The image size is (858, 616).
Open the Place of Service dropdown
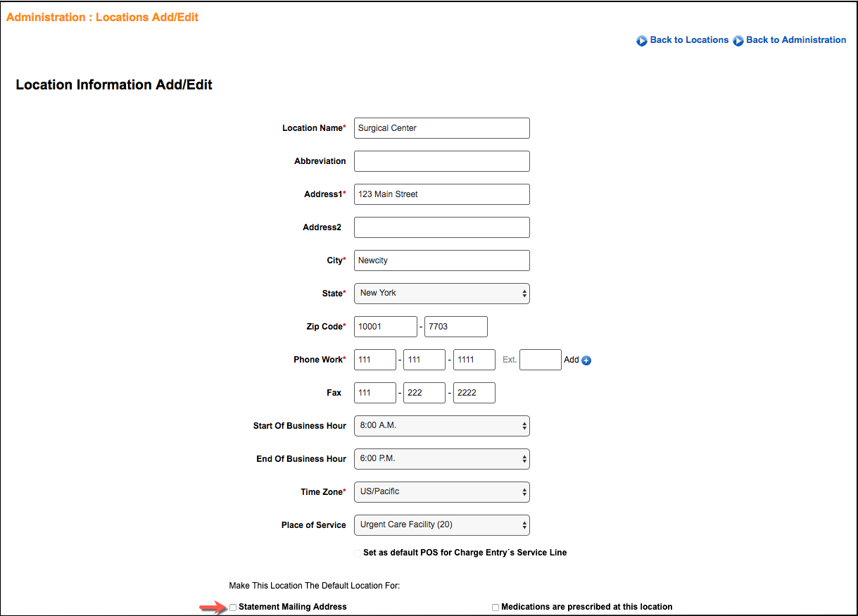point(441,525)
